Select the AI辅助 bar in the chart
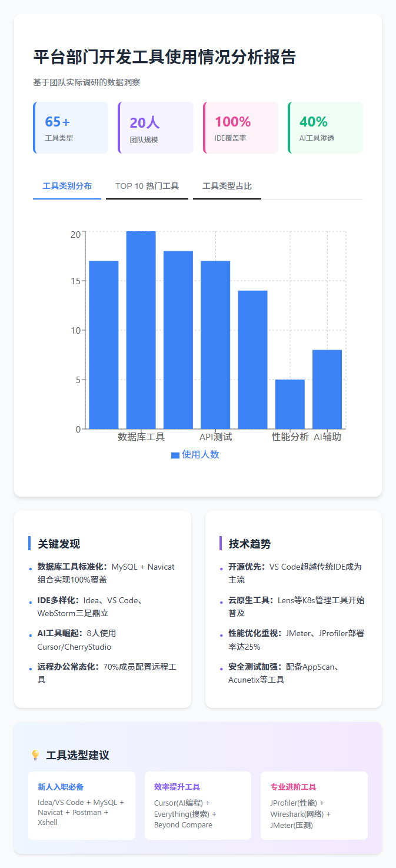The image size is (396, 868). pos(327,389)
